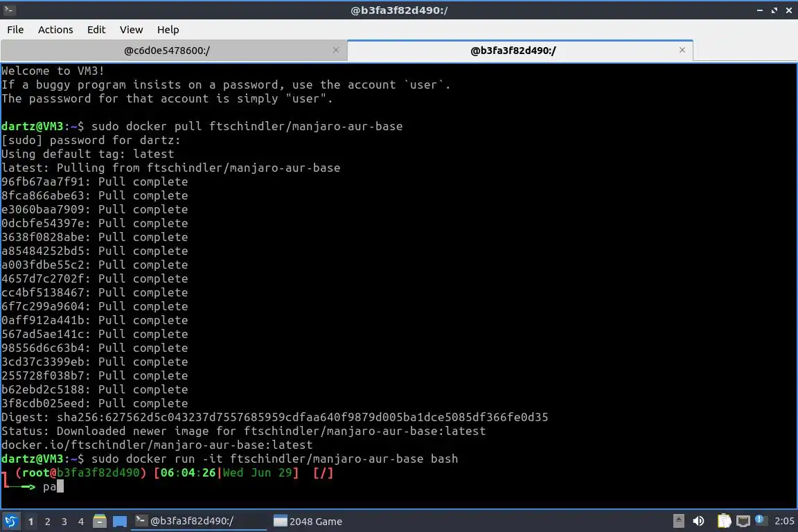The height and width of the screenshot is (532, 798).
Task: Close the @c6d0e5478600:/ tab
Action: 336,50
